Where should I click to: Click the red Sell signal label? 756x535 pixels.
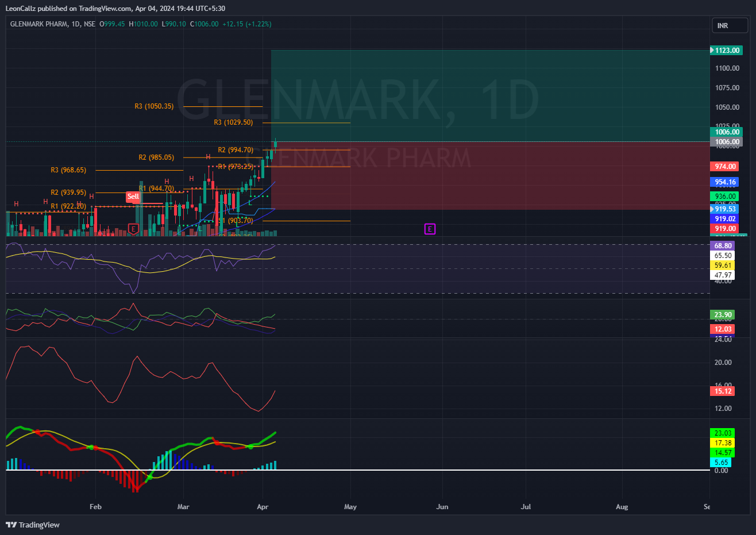(133, 197)
